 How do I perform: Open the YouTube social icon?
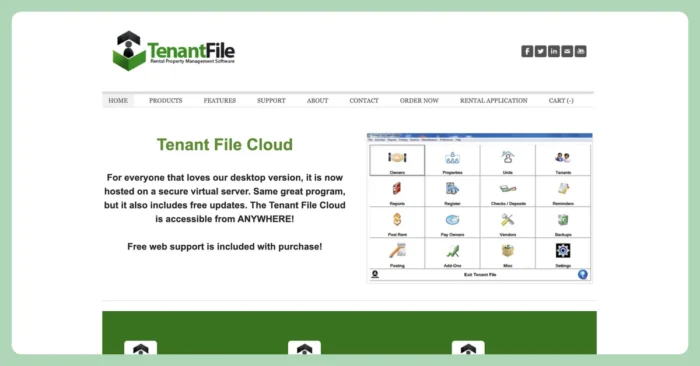pos(580,51)
